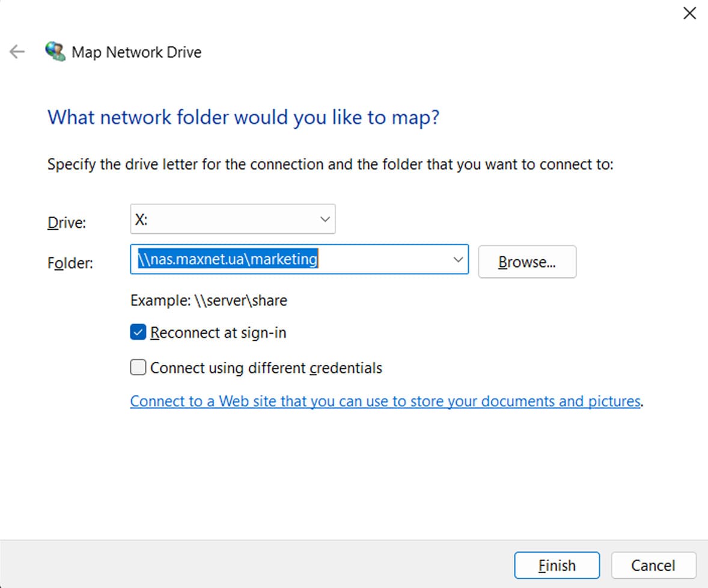Image resolution: width=708 pixels, height=588 pixels.
Task: Click the "Folder:" field label
Action: (70, 263)
